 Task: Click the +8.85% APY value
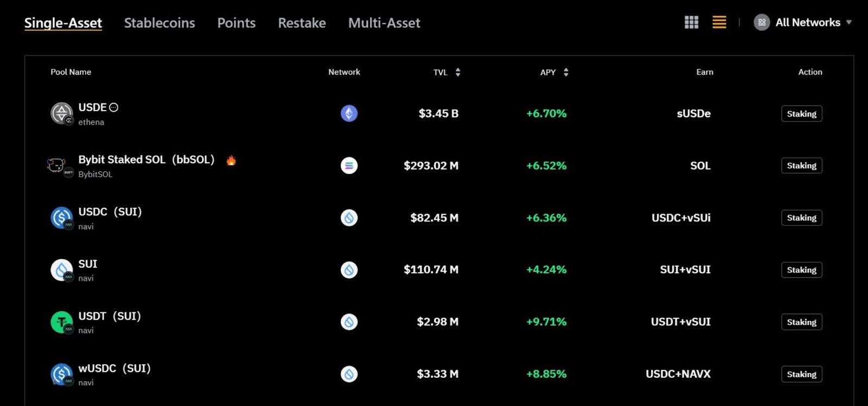coord(546,373)
